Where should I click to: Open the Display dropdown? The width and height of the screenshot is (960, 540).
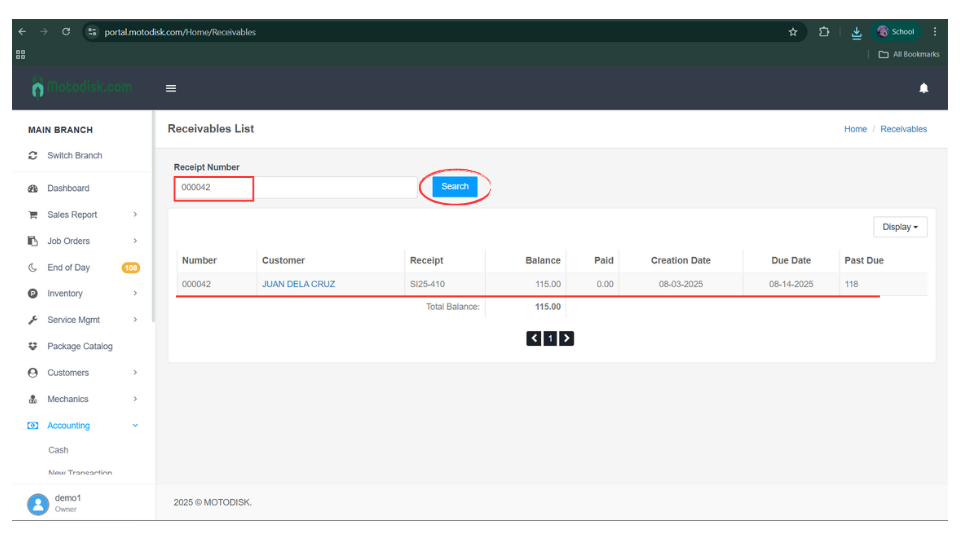tap(900, 227)
